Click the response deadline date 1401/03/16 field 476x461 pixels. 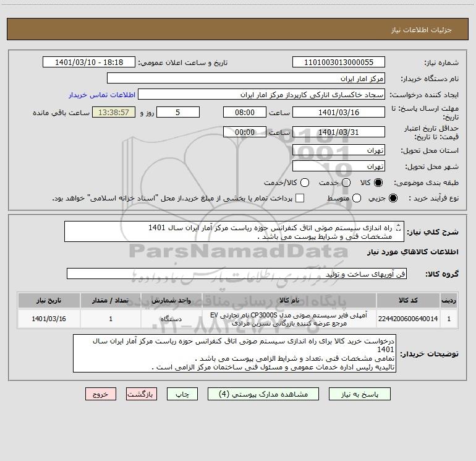point(339,112)
